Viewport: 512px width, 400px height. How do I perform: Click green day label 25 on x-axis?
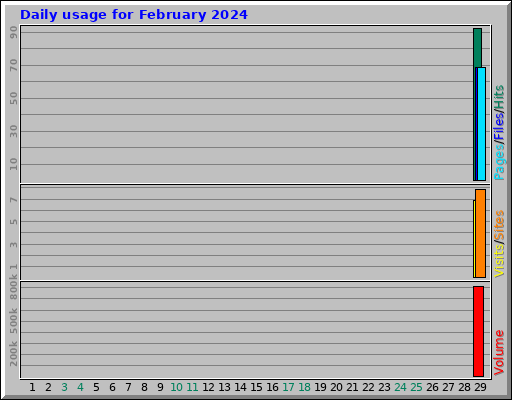[x=416, y=387]
